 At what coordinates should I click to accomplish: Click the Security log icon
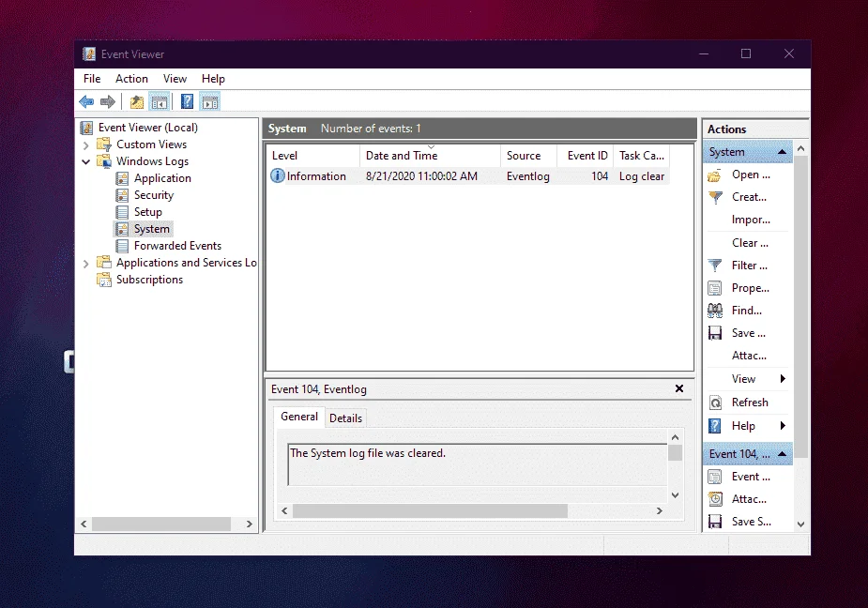coord(122,195)
